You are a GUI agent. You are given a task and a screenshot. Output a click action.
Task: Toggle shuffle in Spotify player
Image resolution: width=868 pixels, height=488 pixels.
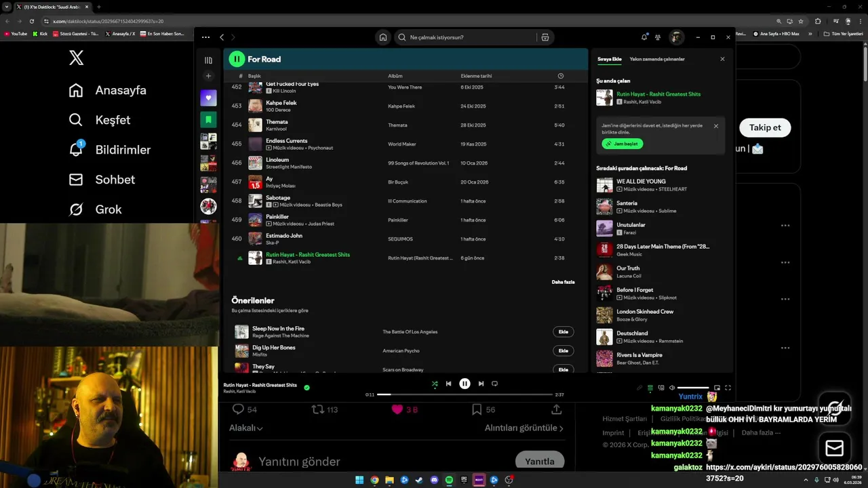pyautogui.click(x=435, y=384)
